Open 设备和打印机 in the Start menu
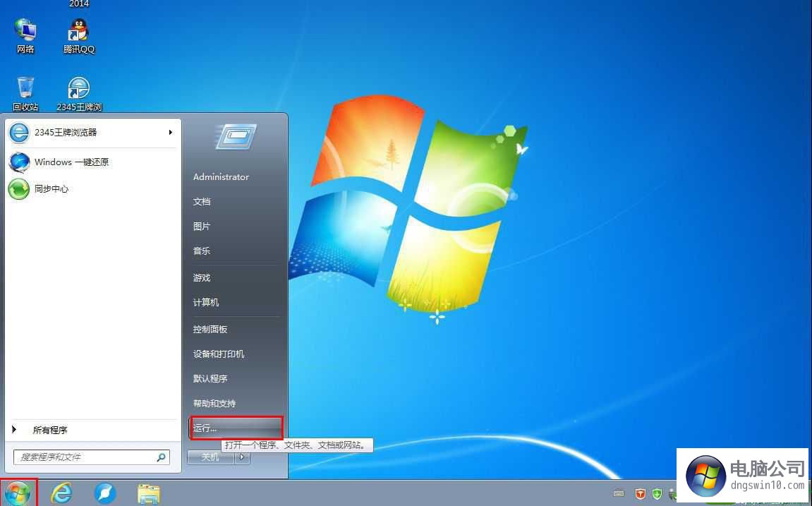The image size is (812, 506). click(219, 354)
